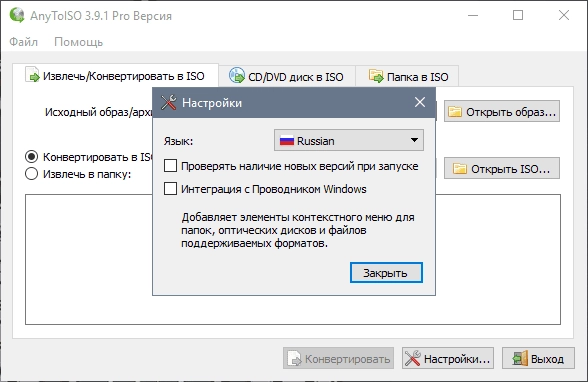Maximize the AnyToISO window
Image resolution: width=588 pixels, height=382 pixels.
point(518,15)
